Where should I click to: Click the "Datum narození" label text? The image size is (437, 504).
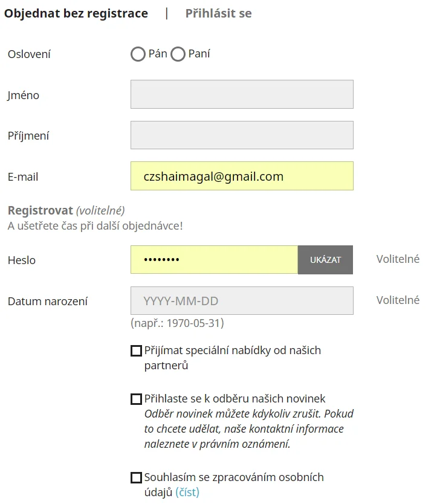pos(48,301)
